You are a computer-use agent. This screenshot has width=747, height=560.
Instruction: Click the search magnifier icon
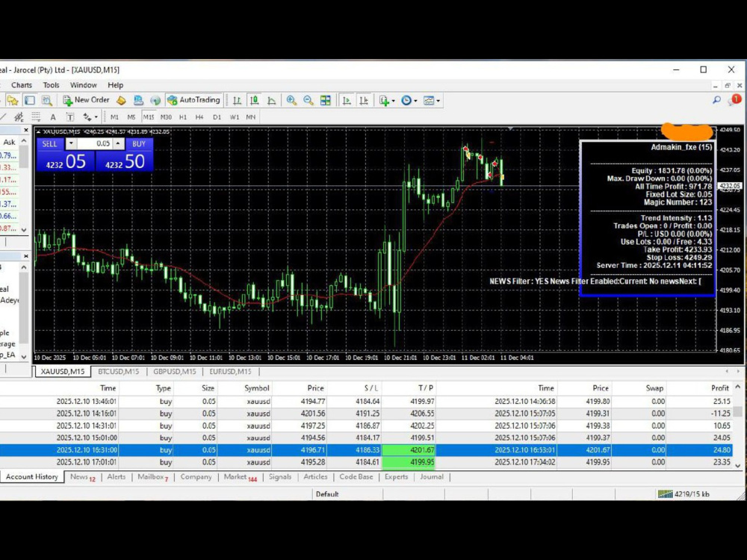(716, 100)
